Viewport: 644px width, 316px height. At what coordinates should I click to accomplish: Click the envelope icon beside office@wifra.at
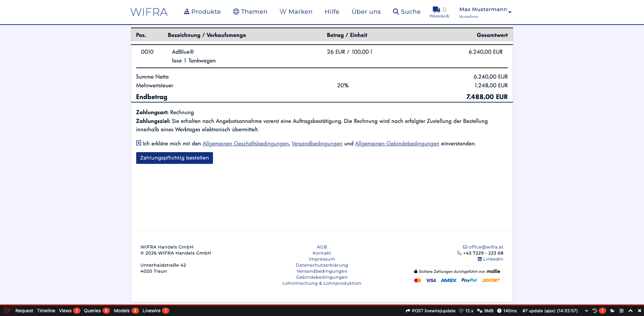[466, 247]
